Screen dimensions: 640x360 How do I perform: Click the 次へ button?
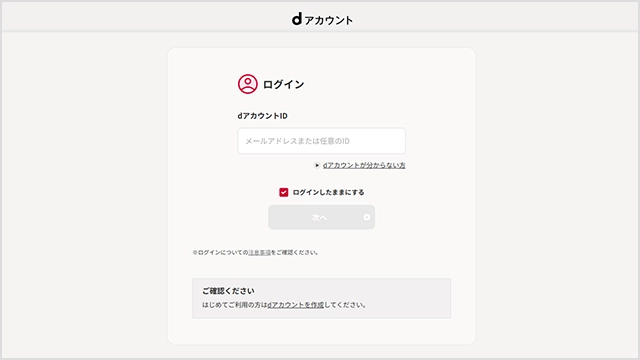click(x=322, y=217)
